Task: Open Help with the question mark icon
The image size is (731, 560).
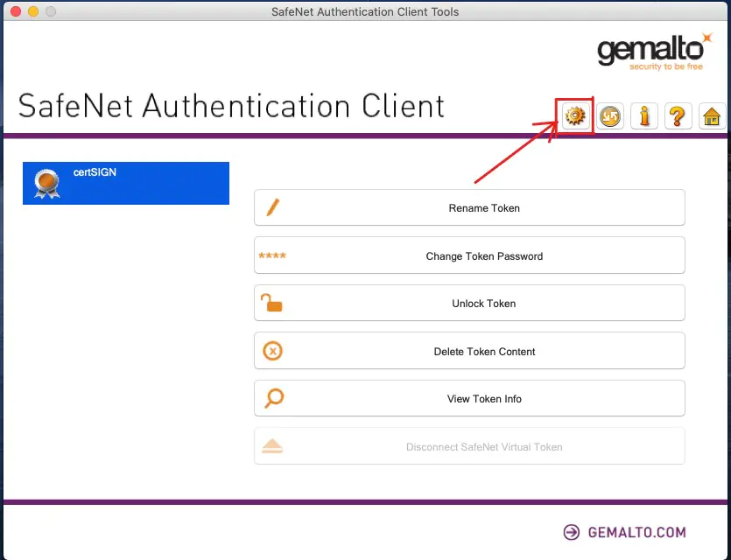Action: [678, 115]
